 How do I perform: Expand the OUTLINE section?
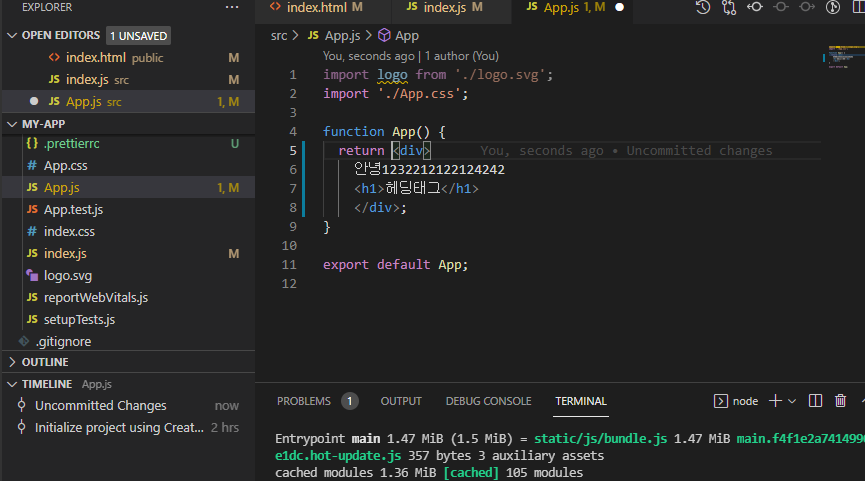click(x=13, y=362)
